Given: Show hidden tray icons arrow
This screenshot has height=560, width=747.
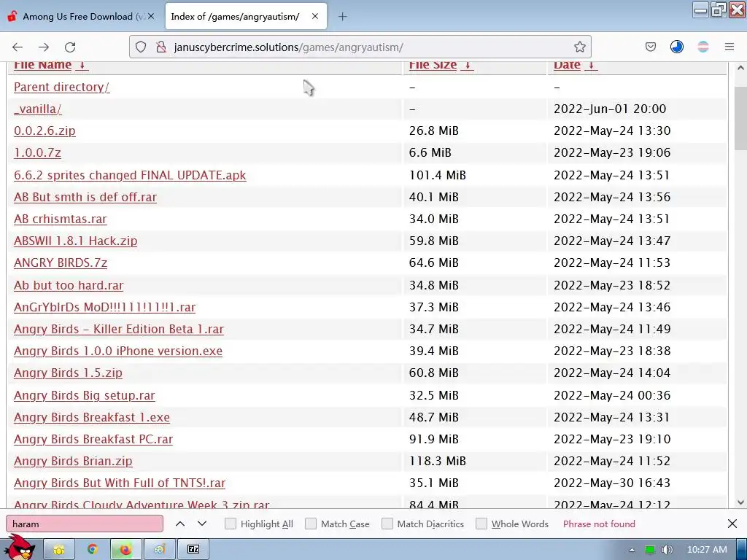Looking at the screenshot, I should coord(632,550).
